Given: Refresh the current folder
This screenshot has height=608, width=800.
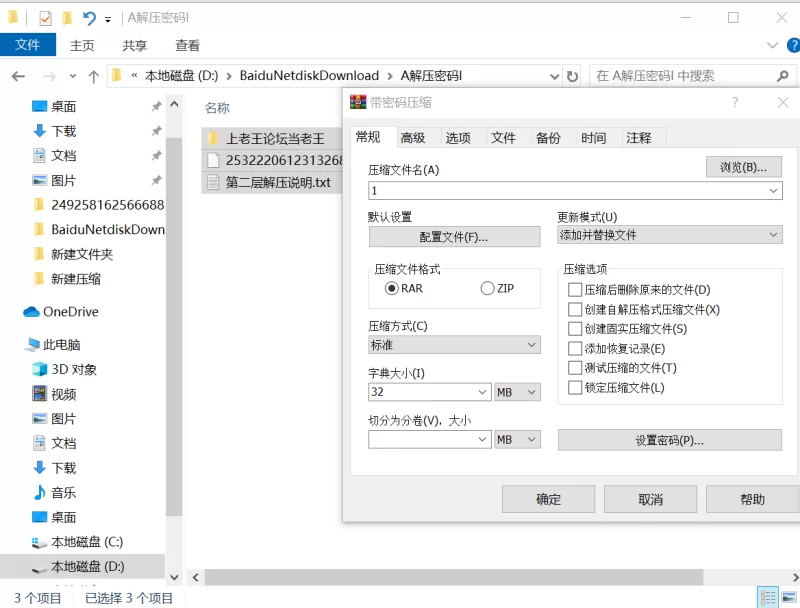Looking at the screenshot, I should click(572, 77).
